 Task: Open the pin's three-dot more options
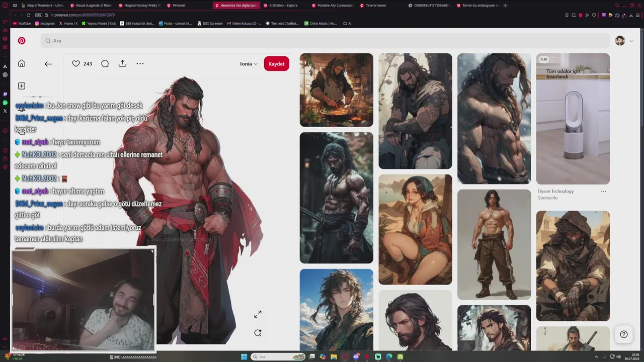pos(140,64)
